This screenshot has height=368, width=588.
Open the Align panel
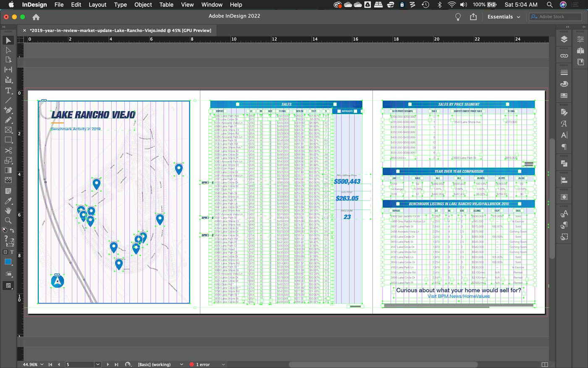coord(564,180)
